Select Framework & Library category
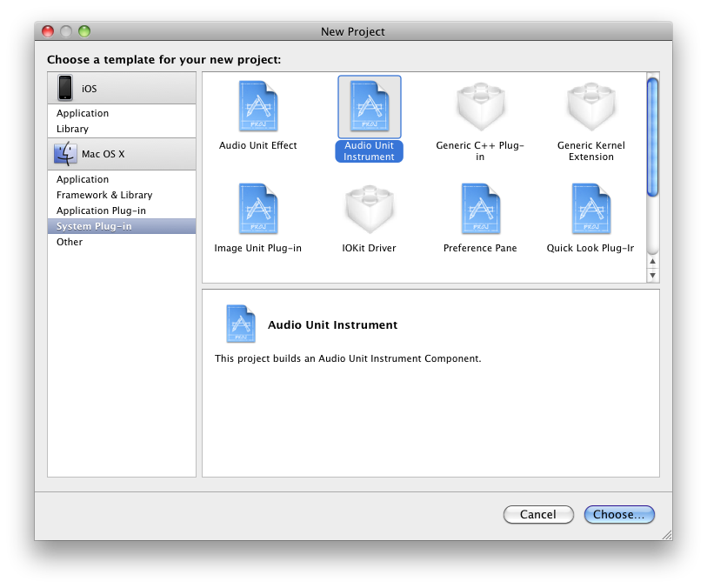The height and width of the screenshot is (588, 707). point(122,195)
